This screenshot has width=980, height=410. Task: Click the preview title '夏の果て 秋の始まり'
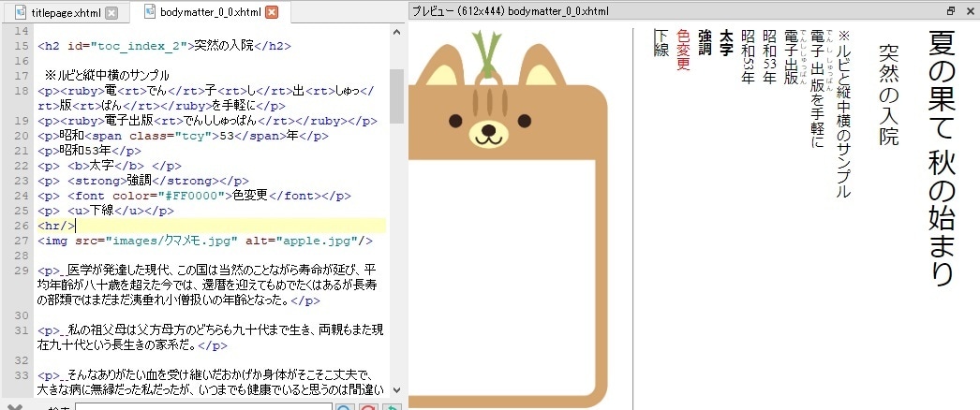click(942, 159)
